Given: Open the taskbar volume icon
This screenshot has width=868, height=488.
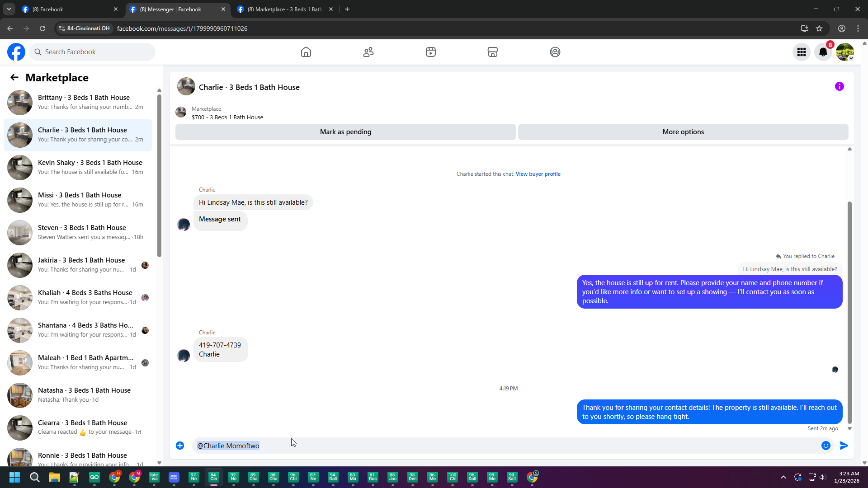Looking at the screenshot, I should coord(822,477).
